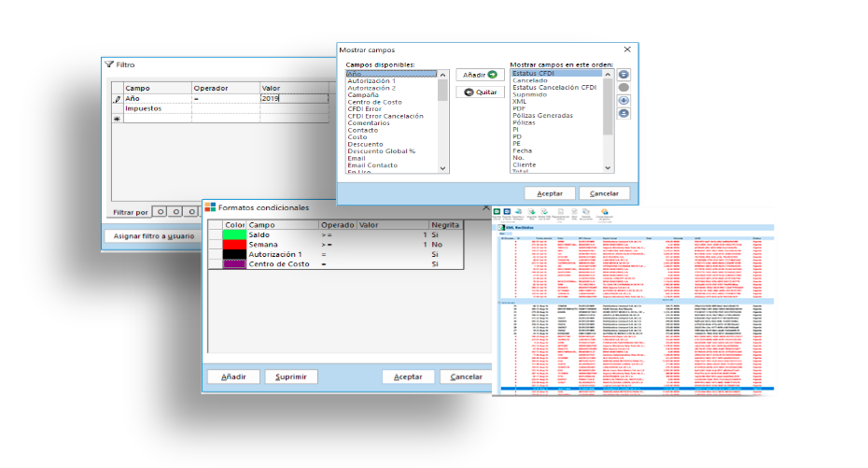This screenshot has width=868, height=468.
Task: Click the Export to Excel toolbar icon
Action: [x=497, y=213]
